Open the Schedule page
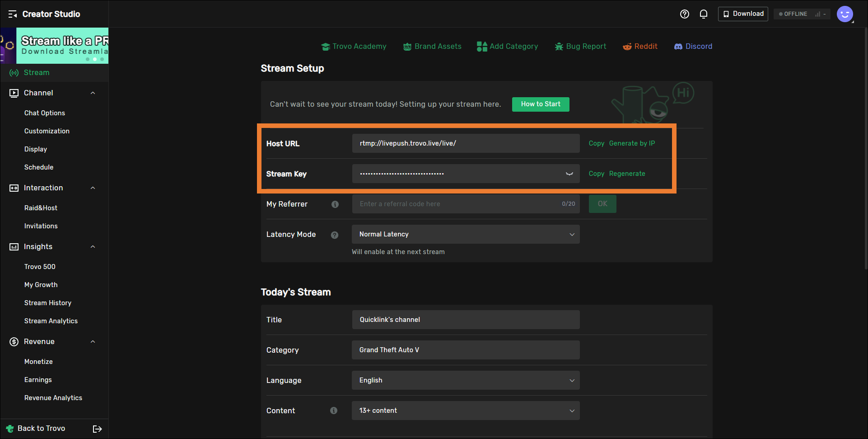Screen dimensions: 868x439 tap(39, 167)
